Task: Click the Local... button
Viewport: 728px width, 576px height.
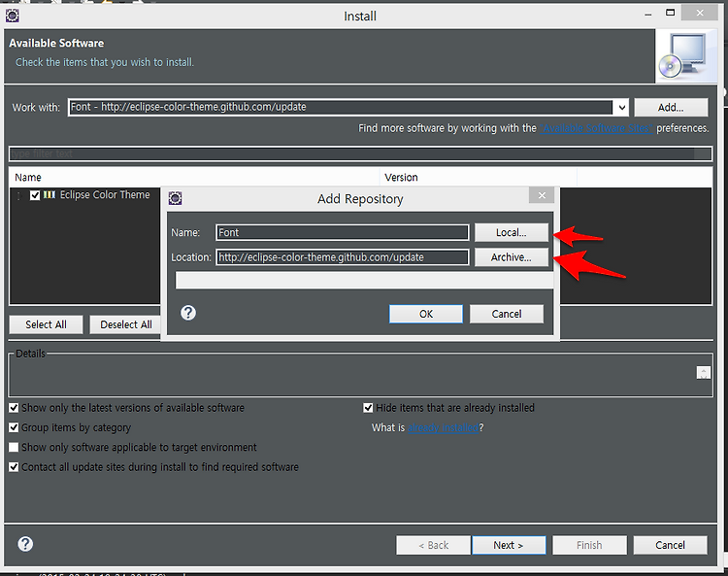Action: pos(512,233)
